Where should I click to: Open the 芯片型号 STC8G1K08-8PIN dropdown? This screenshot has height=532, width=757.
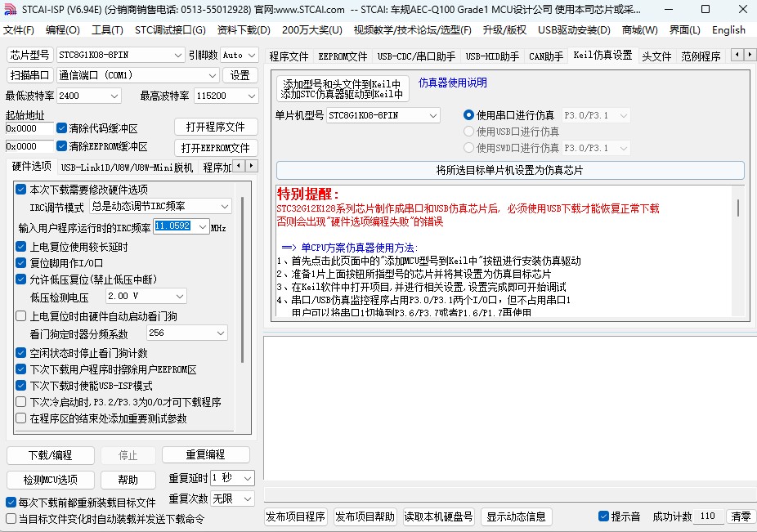tap(121, 55)
